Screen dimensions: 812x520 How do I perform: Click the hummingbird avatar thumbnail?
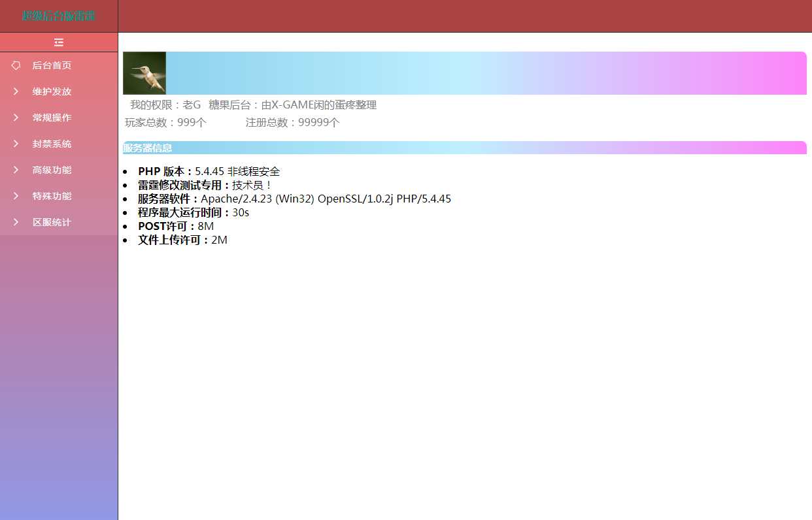144,73
